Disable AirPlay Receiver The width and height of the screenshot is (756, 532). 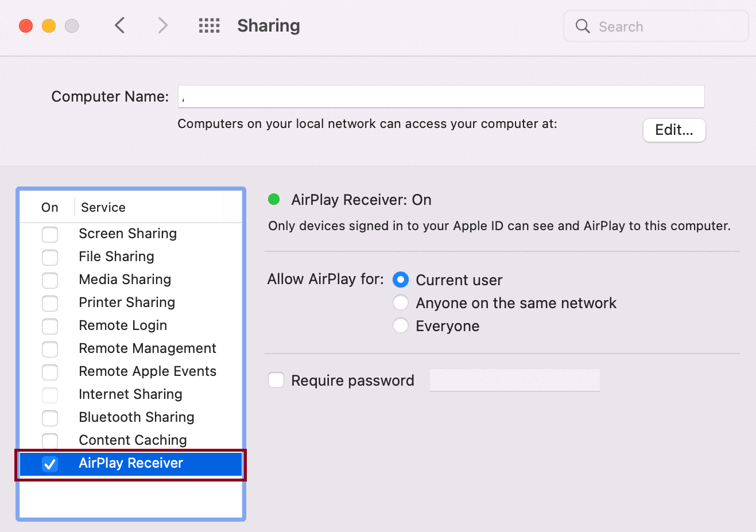coord(50,464)
